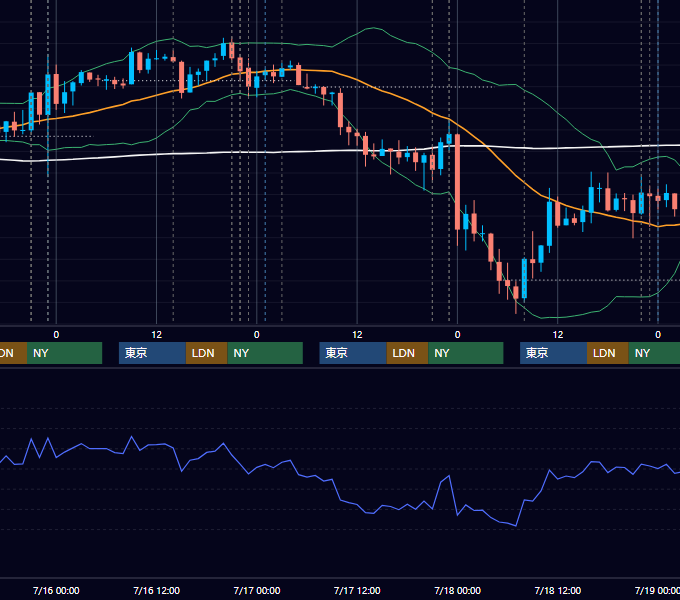Click the long red candle at 7/18 00:00
This screenshot has width=680, height=600.
tap(458, 182)
